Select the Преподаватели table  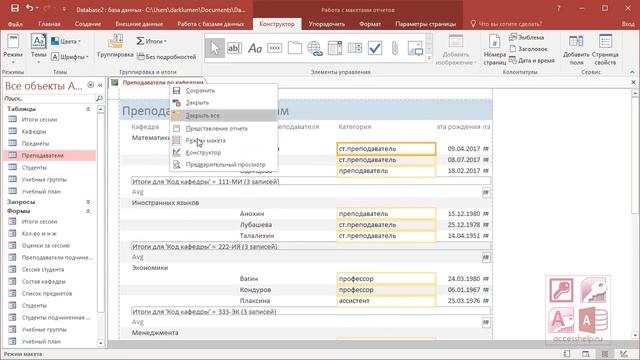pyautogui.click(x=50, y=156)
